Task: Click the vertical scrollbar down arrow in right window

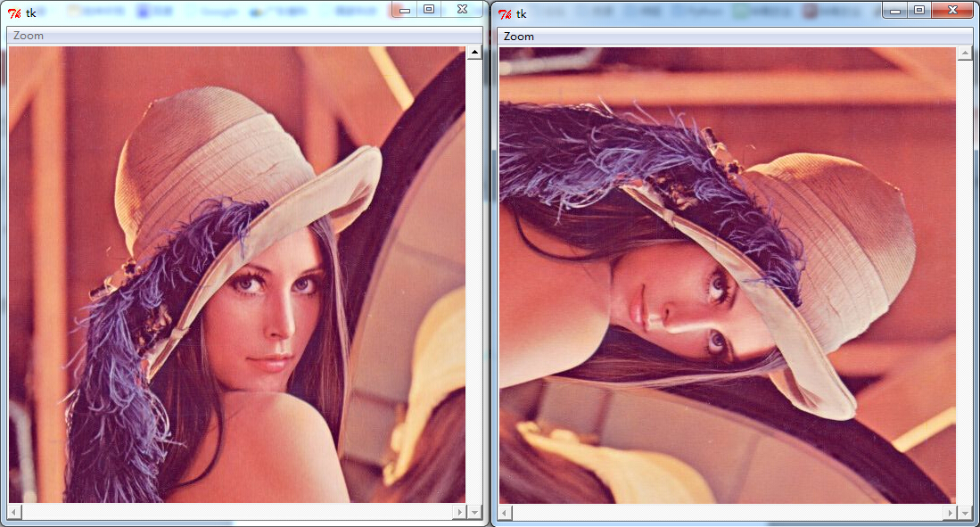Action: coord(965,514)
